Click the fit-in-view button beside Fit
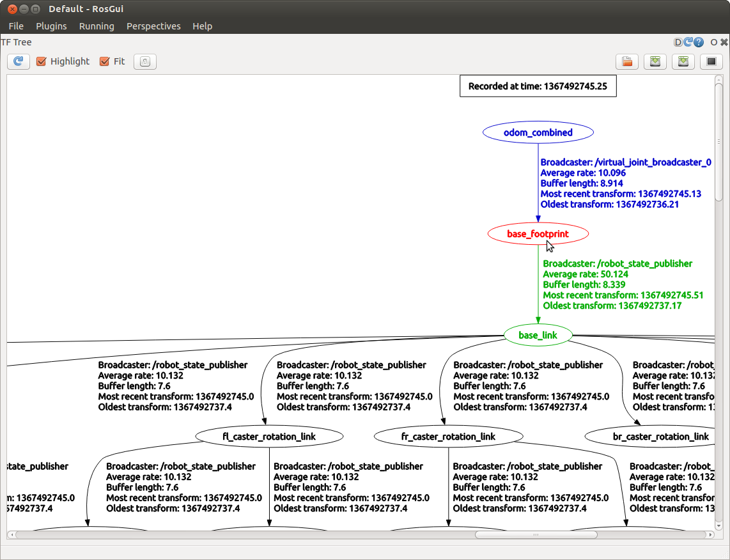The image size is (730, 560). [x=145, y=61]
